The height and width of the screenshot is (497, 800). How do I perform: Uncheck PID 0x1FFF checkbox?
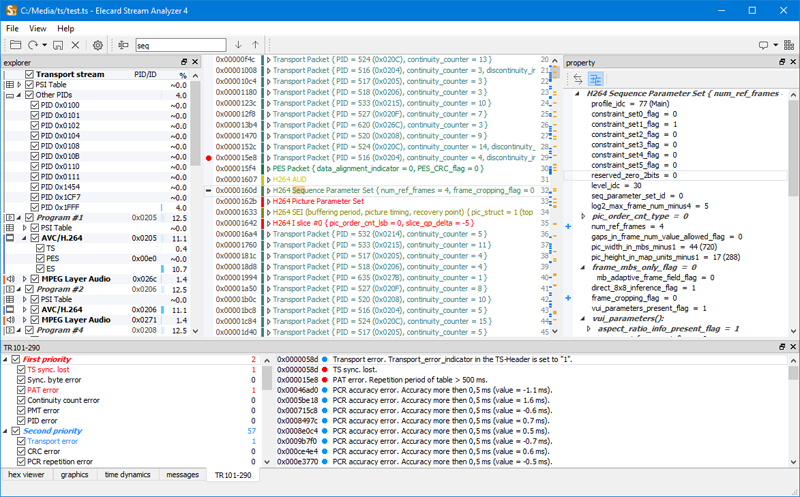(35, 207)
